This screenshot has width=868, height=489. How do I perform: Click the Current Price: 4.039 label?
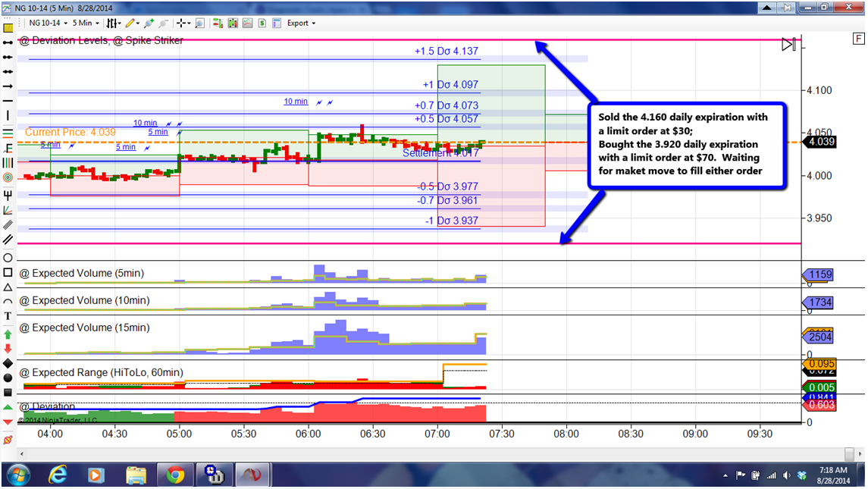pyautogui.click(x=71, y=133)
